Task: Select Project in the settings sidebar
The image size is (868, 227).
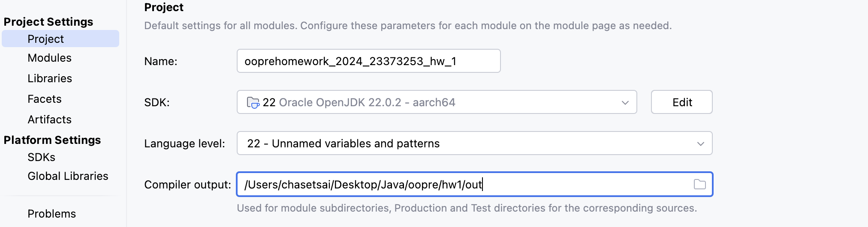Action: point(60,39)
